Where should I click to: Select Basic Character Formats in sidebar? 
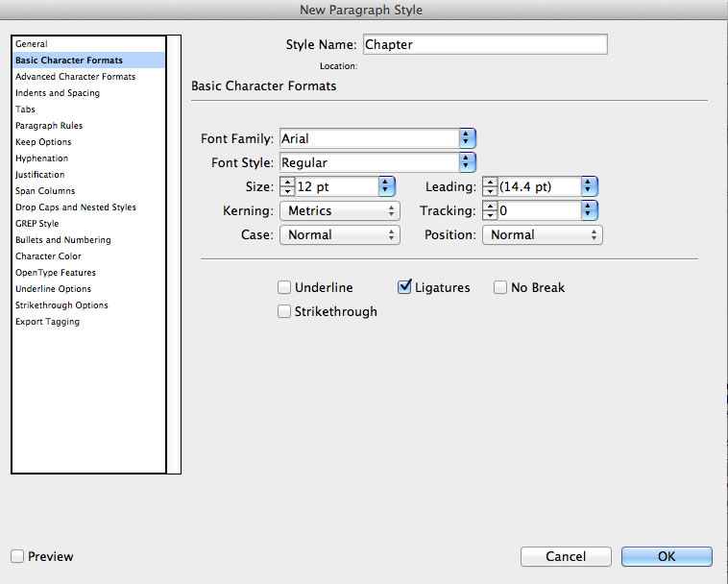tap(88, 61)
